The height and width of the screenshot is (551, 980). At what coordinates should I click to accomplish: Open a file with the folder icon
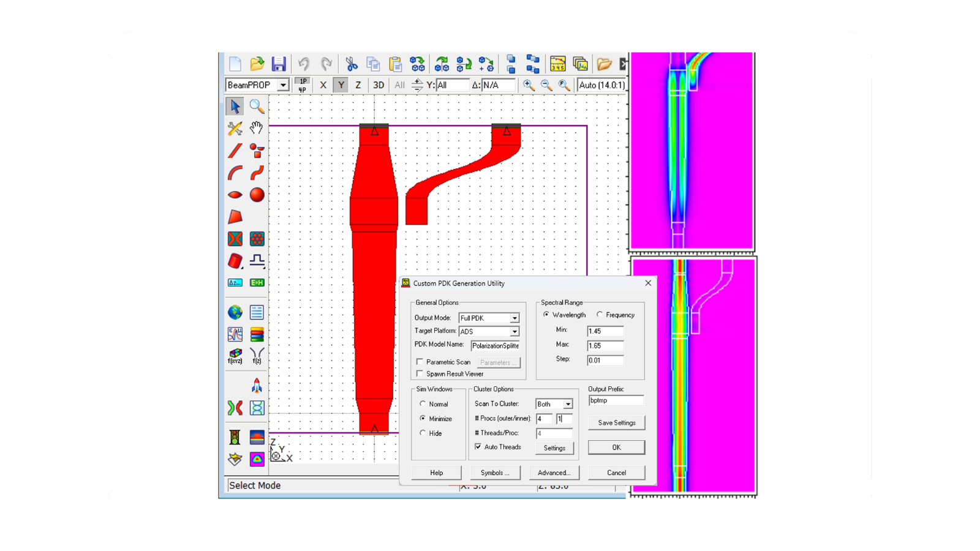pyautogui.click(x=257, y=64)
